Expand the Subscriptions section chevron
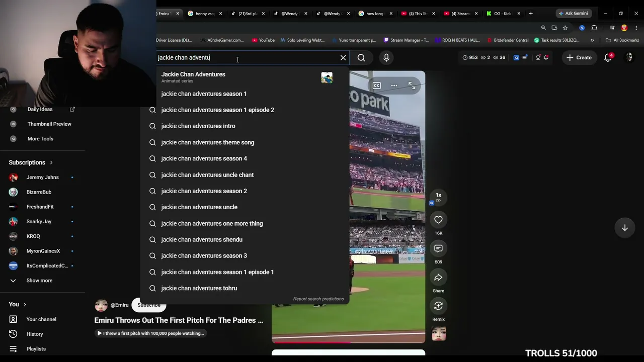The width and height of the screenshot is (644, 362). [51, 162]
